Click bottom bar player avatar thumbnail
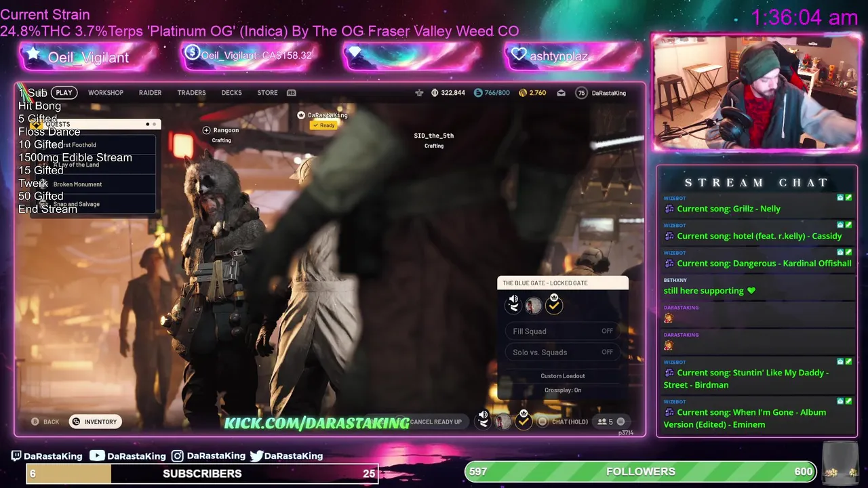Viewport: 868px width, 488px height. click(x=502, y=422)
